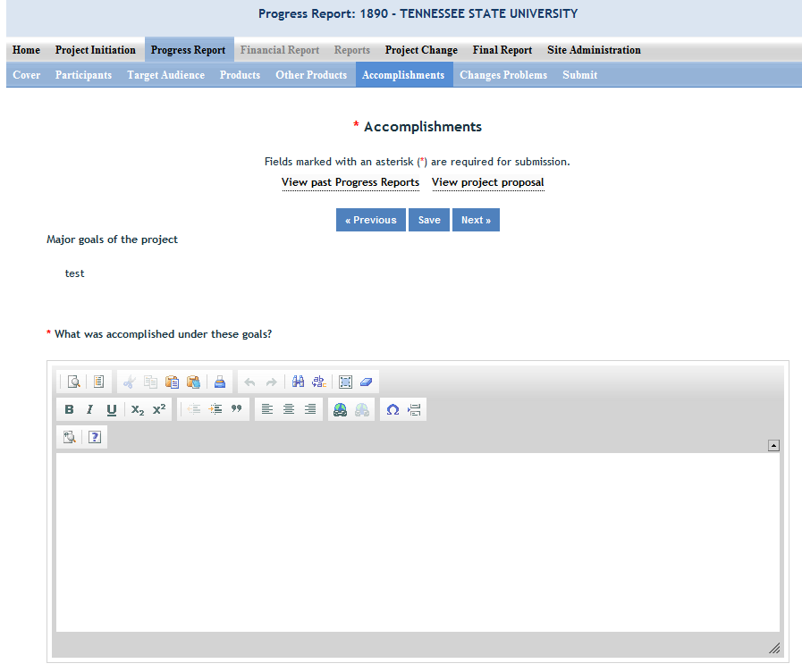Viewport: 802px width, 672px height.
Task: Open the Project Change menu
Action: coord(421,49)
